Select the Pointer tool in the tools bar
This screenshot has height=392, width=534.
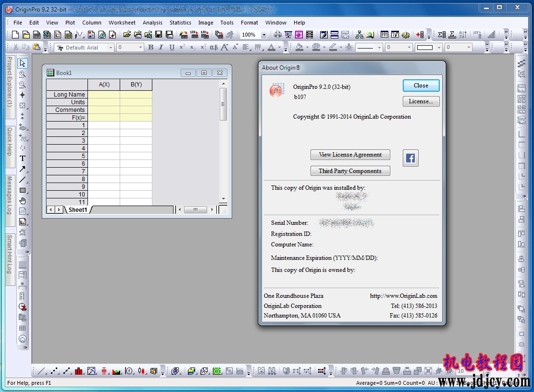pos(23,63)
